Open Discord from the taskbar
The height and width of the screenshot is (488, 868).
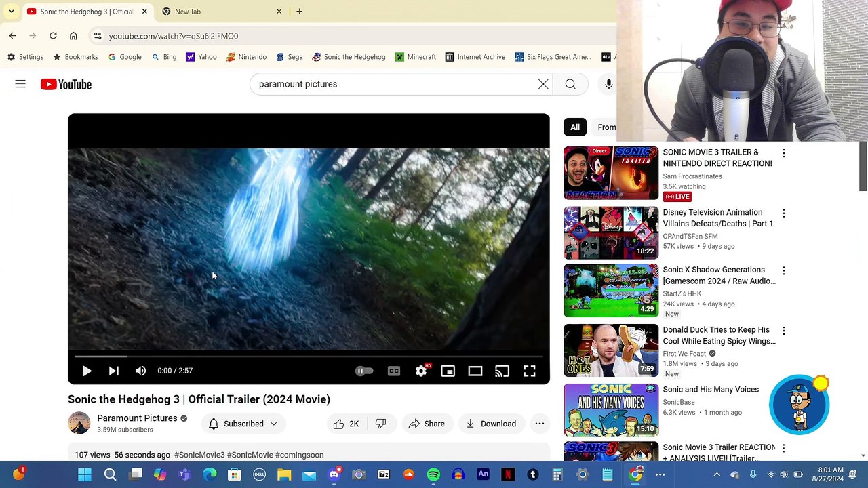tap(334, 474)
